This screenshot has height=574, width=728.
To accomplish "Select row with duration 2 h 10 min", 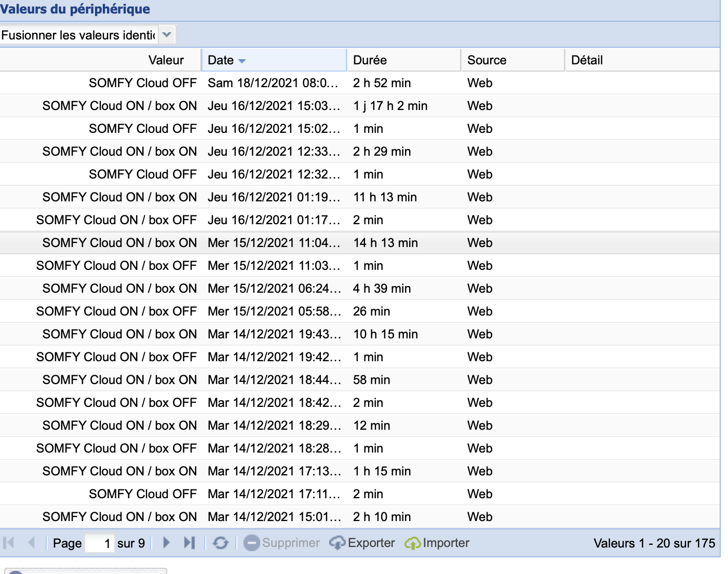I will coord(360,517).
